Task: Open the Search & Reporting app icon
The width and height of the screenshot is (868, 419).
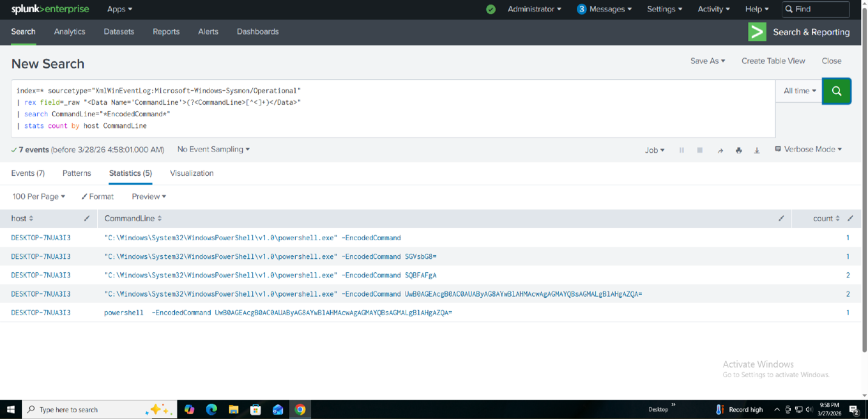Action: point(756,32)
